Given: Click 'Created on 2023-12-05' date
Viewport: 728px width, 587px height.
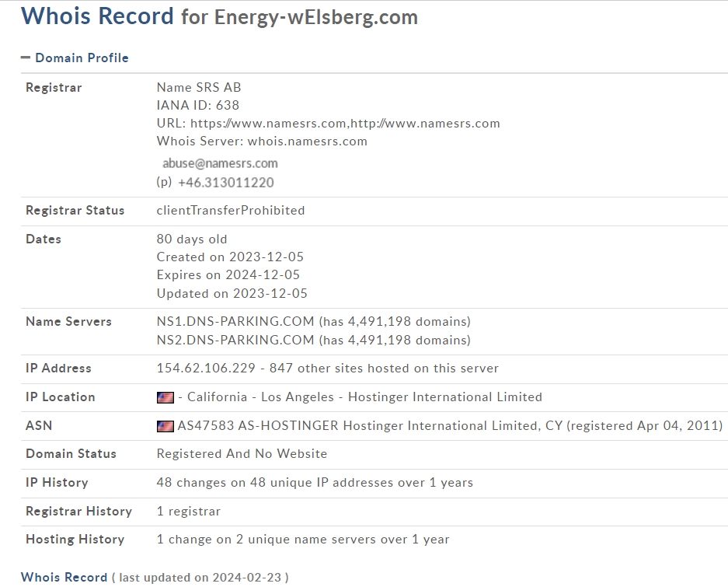Looking at the screenshot, I should click(230, 257).
